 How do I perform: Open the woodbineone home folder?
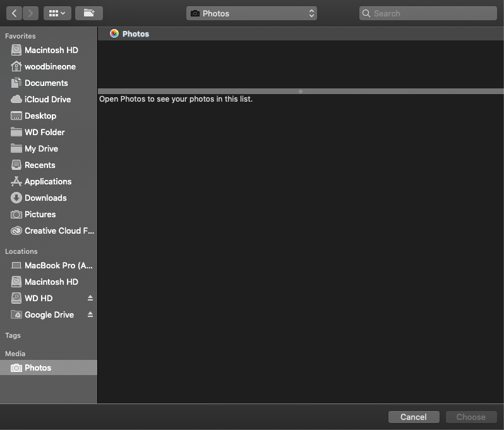tap(49, 66)
